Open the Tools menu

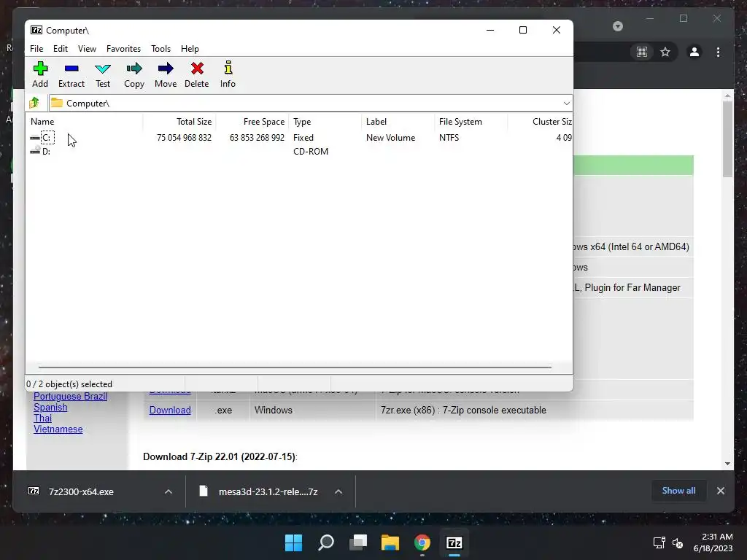[160, 49]
